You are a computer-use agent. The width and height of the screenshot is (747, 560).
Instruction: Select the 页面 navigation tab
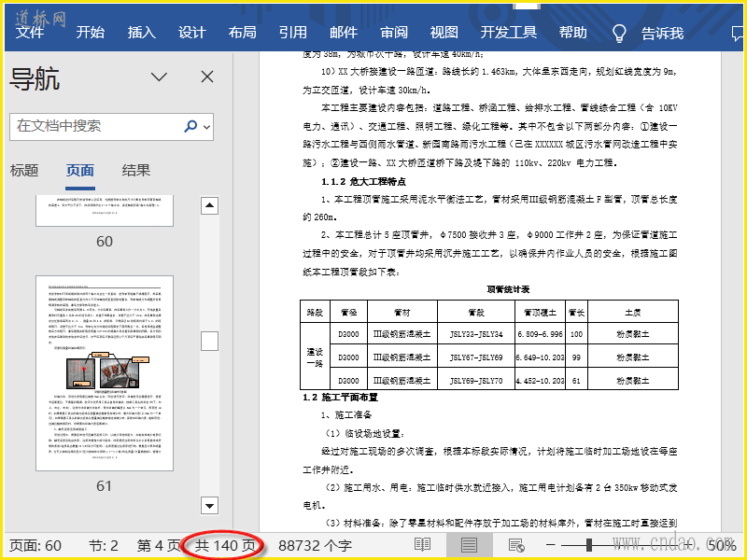click(x=80, y=171)
